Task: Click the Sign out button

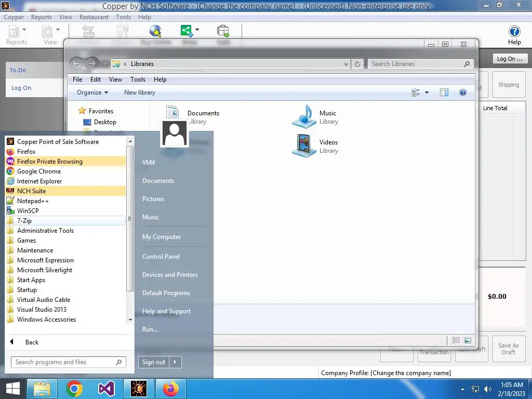Action: point(153,362)
